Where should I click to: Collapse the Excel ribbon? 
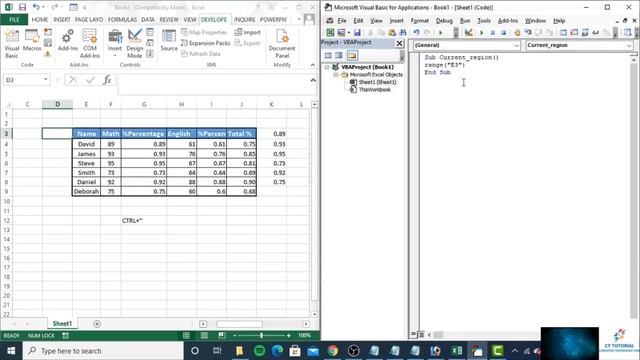click(x=313, y=65)
